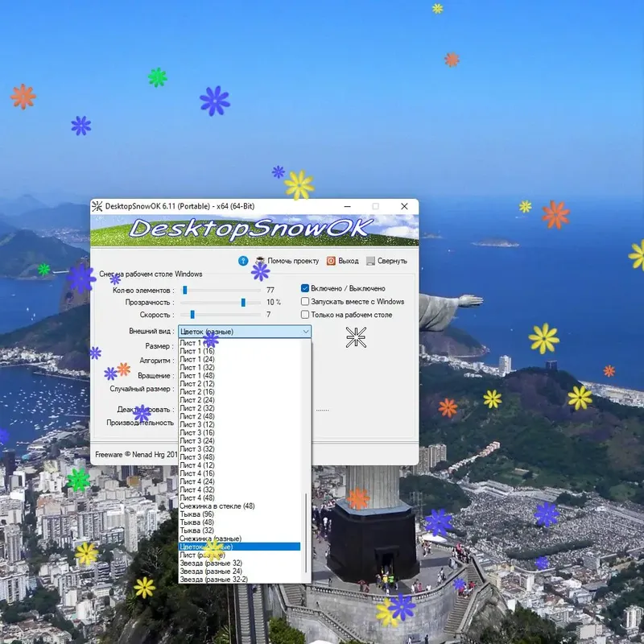
Task: Close the DesktopSnowOK window
Action: pos(405,206)
